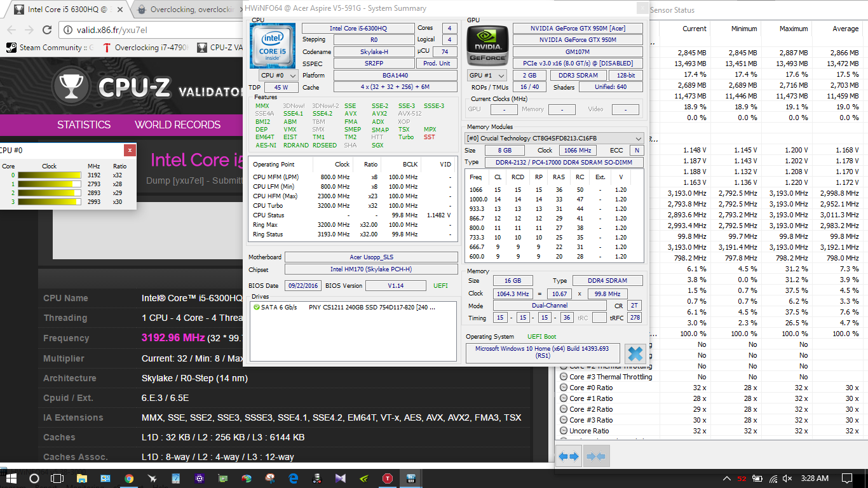
Task: Open the Snipping Tool on taskbar
Action: (270, 478)
